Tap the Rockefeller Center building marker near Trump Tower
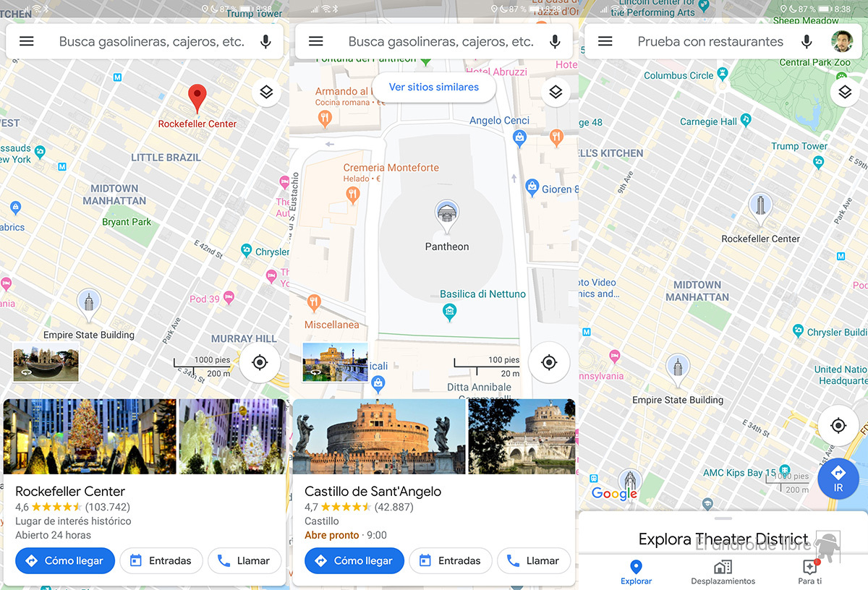Screen dimensions: 868x590 pos(760,210)
